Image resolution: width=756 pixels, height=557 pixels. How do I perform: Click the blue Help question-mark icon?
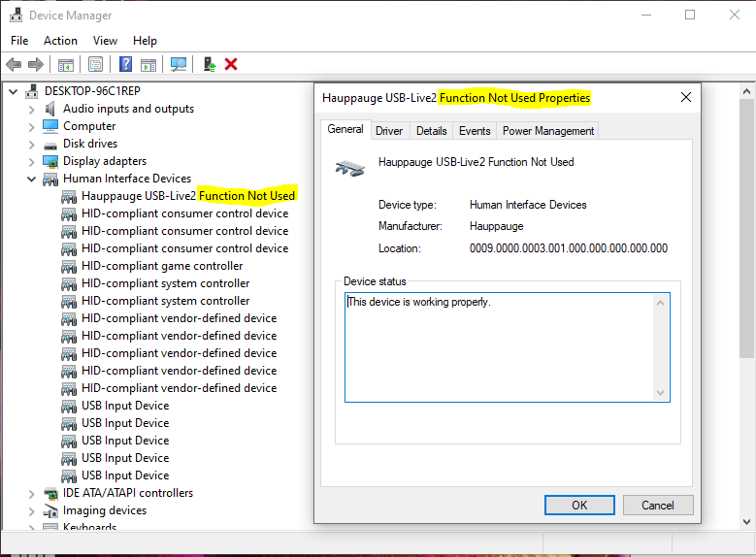(125, 64)
